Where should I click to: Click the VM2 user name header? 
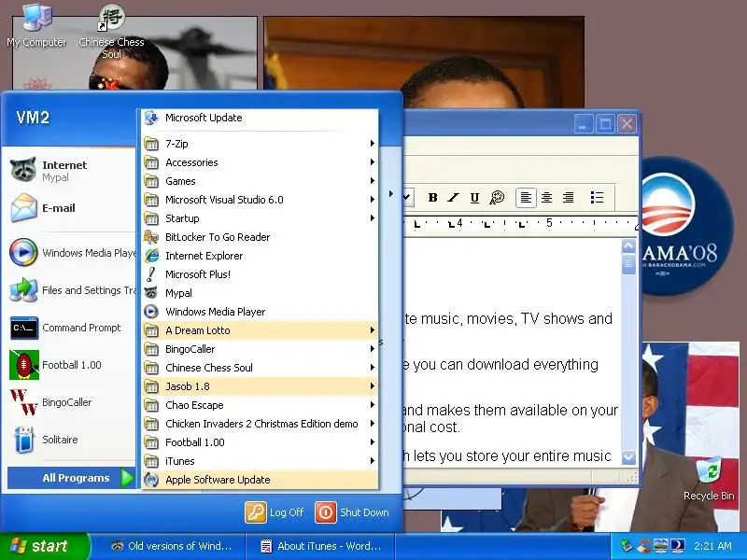tap(33, 118)
